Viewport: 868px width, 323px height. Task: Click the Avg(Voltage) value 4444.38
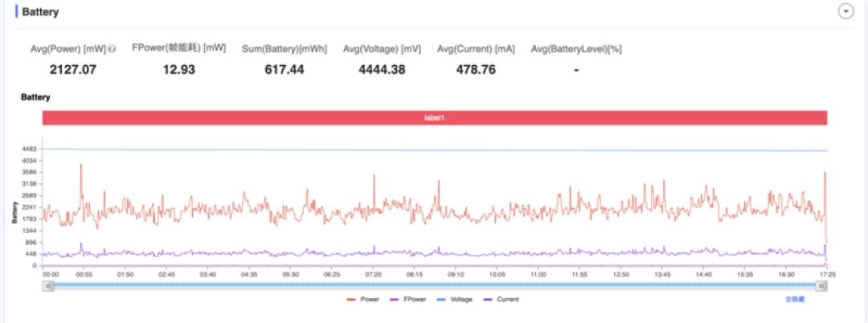pyautogui.click(x=382, y=70)
